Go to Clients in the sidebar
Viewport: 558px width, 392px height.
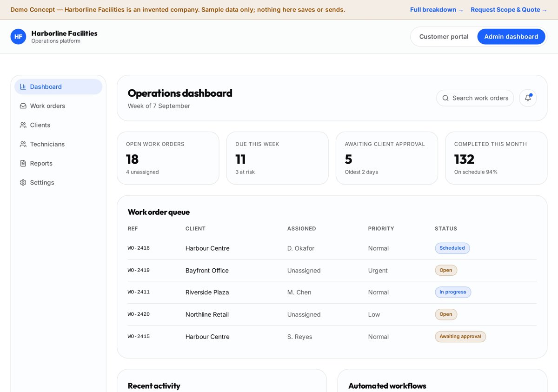59,125
